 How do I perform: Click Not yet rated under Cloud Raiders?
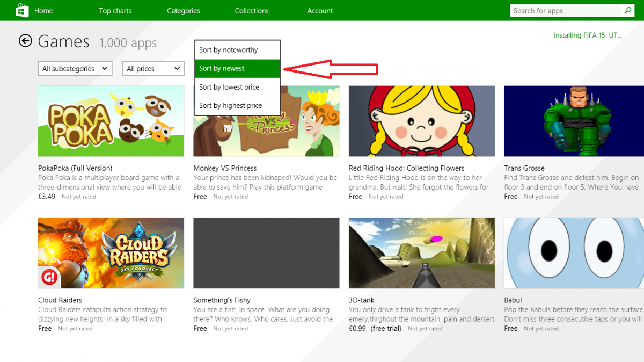click(75, 329)
